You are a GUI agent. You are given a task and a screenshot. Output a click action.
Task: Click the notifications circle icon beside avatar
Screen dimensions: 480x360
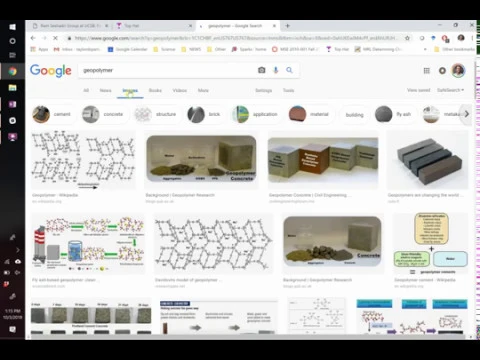(x=442, y=71)
